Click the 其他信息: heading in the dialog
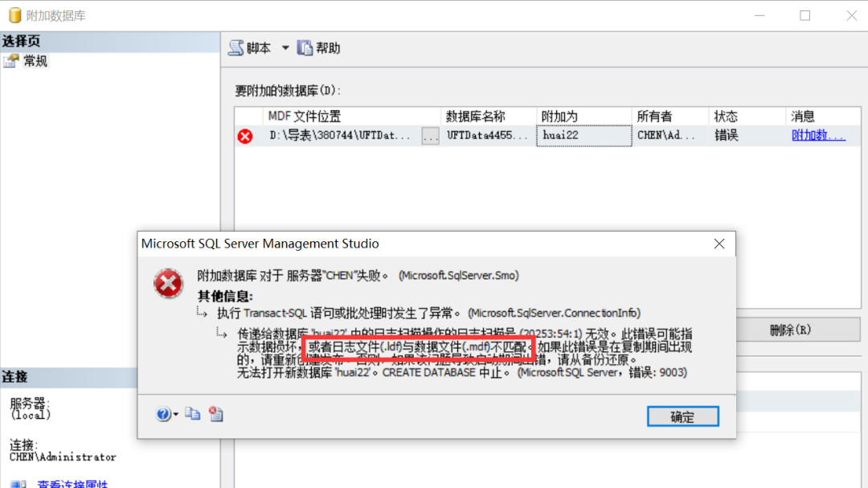Image resolution: width=868 pixels, height=488 pixels. pyautogui.click(x=225, y=296)
